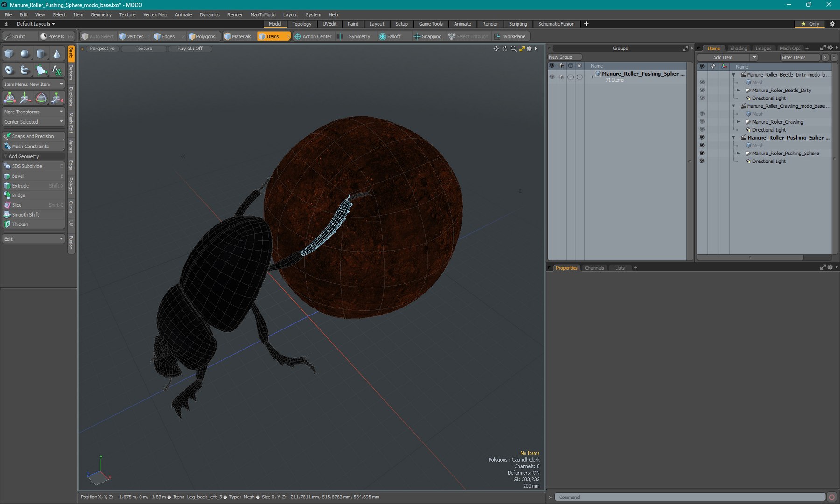
Task: Toggle visibility of Manure_Roller_Beetle_Dirty item
Action: tap(702, 90)
